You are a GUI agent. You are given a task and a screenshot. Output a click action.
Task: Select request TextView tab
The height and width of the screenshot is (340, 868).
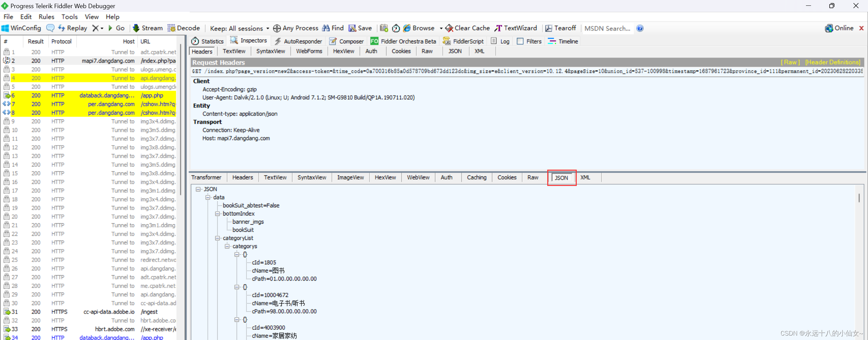click(x=234, y=51)
